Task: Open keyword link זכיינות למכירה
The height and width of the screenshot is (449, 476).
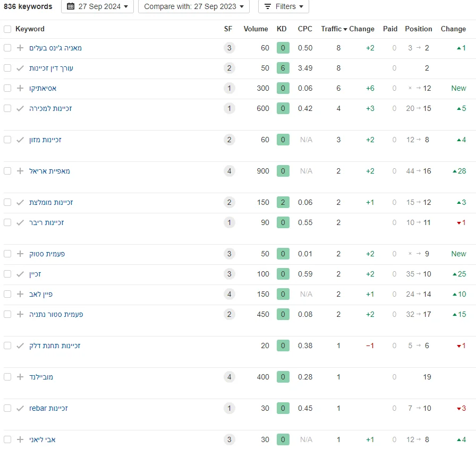Action: pyautogui.click(x=50, y=109)
